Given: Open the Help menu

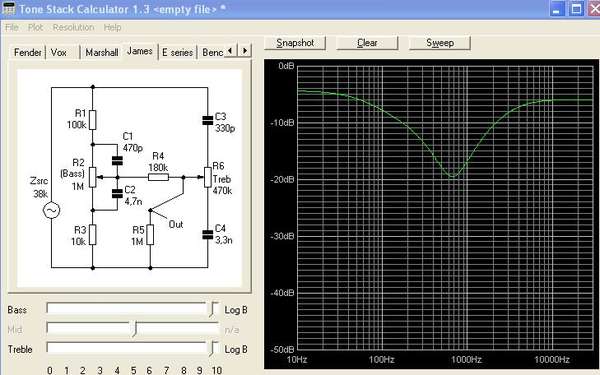Looking at the screenshot, I should [x=112, y=28].
